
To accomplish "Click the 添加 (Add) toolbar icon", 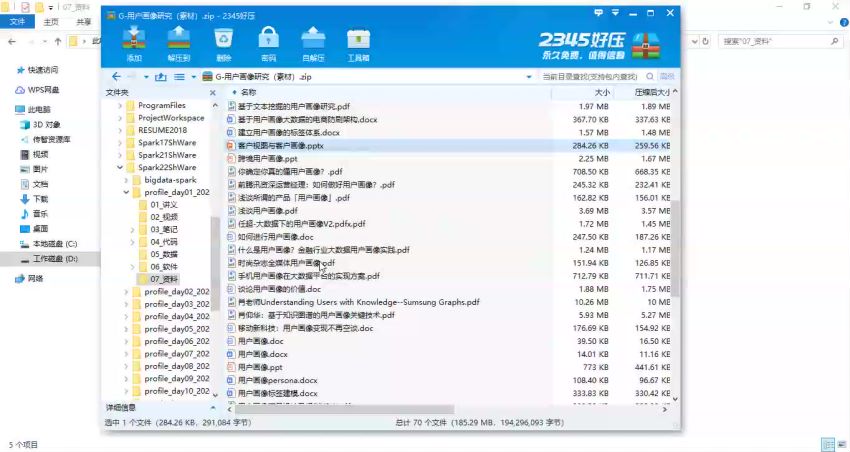I will coord(134,42).
